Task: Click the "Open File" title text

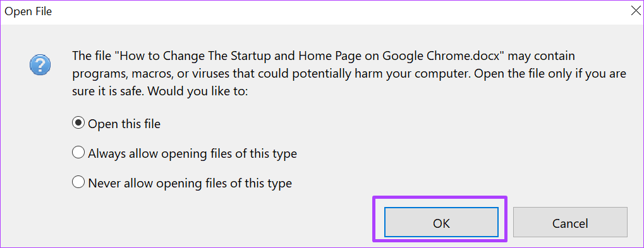Action: click(x=28, y=12)
